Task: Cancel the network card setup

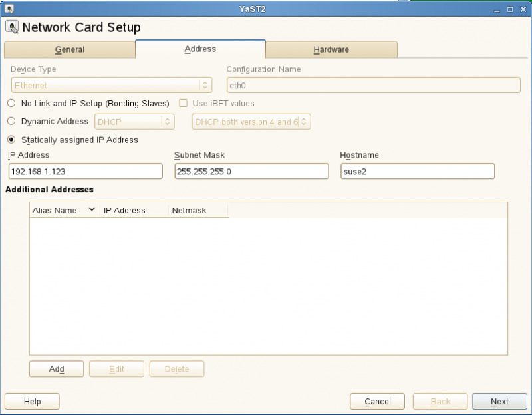Action: pyautogui.click(x=377, y=401)
